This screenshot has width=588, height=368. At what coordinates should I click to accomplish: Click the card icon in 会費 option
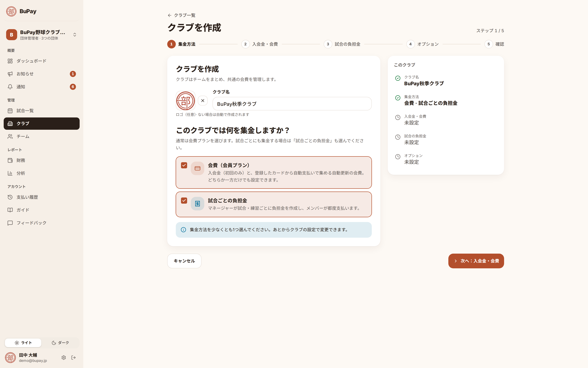pos(198,168)
